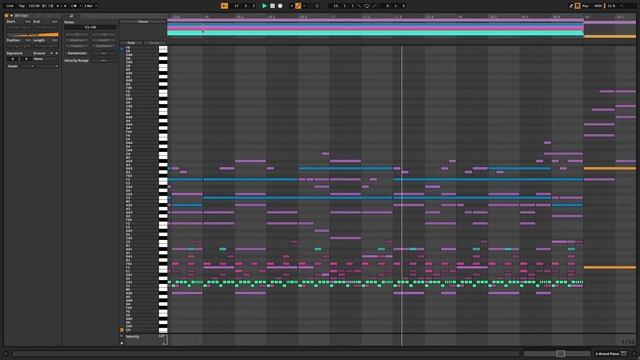Image resolution: width=640 pixels, height=360 pixels.
Task: Toggle the arrangement Loop switch
Action: point(367,6)
